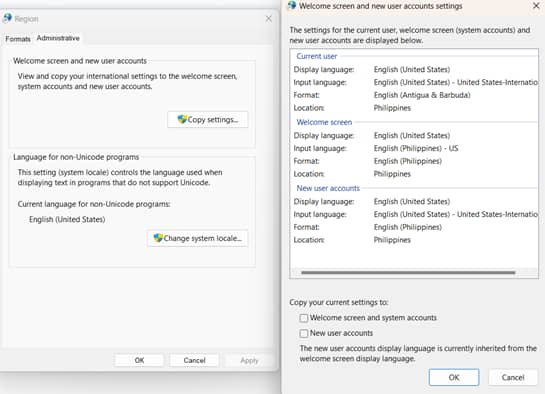Click the English (Antigua & Barbuda) format value
This screenshot has width=545, height=394.
pyautogui.click(x=422, y=95)
